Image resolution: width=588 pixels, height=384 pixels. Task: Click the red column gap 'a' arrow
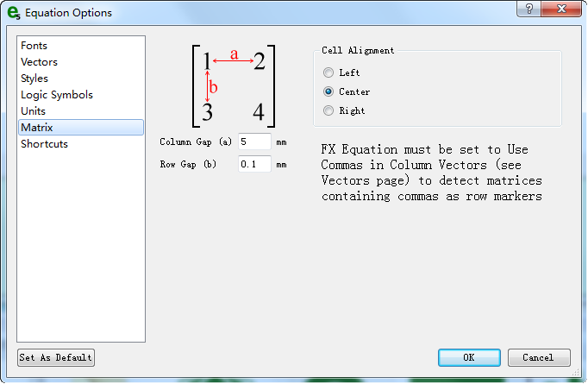tap(233, 60)
